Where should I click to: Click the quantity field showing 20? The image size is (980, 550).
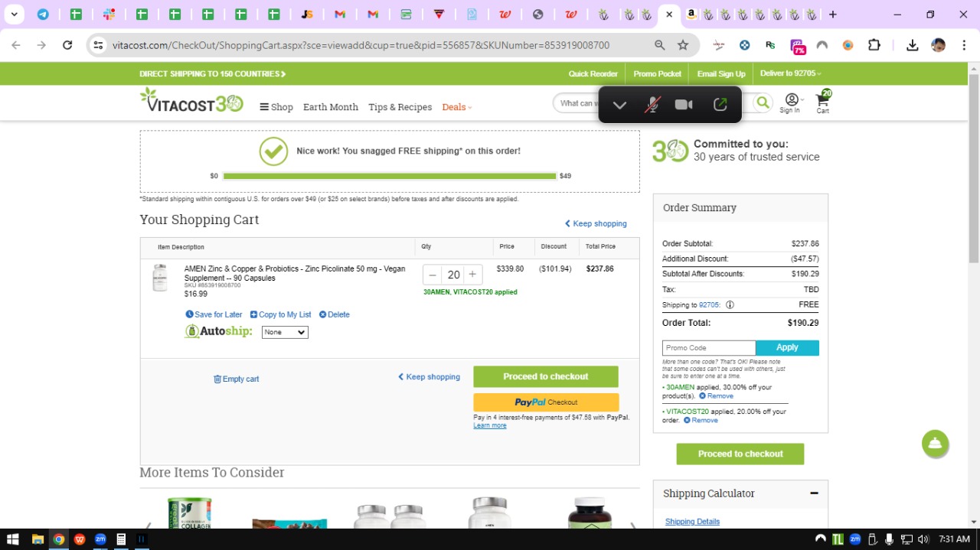453,275
